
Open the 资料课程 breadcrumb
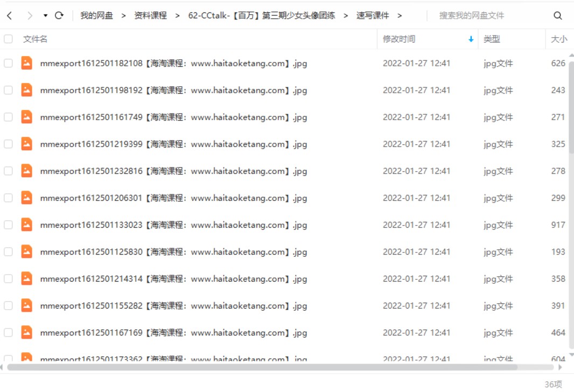(x=150, y=16)
